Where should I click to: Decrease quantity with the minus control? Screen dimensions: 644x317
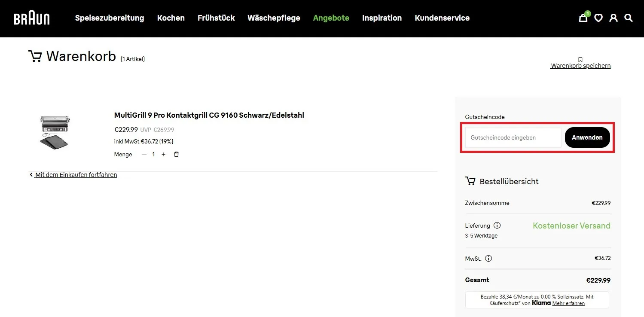click(144, 154)
